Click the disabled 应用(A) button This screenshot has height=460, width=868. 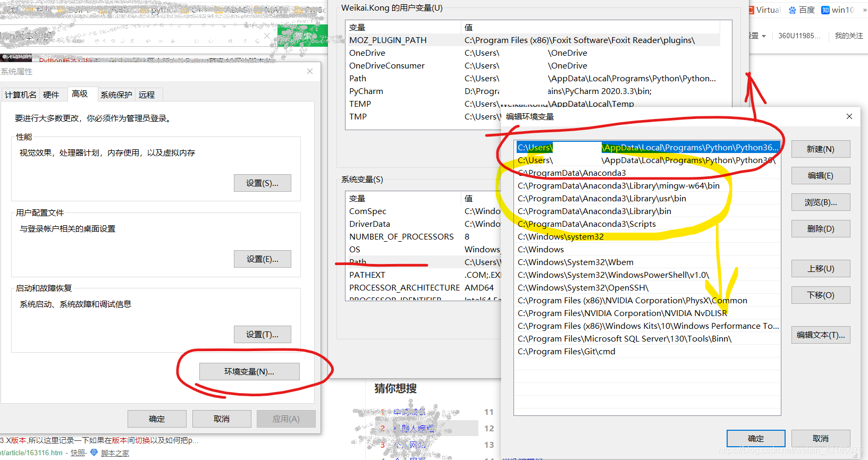pyautogui.click(x=286, y=419)
